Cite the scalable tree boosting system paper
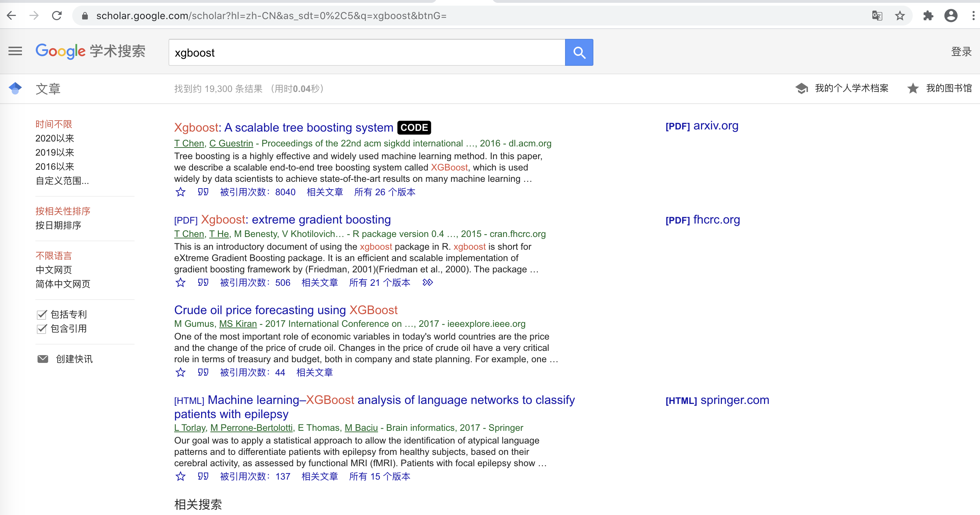This screenshot has width=980, height=515. click(x=203, y=192)
